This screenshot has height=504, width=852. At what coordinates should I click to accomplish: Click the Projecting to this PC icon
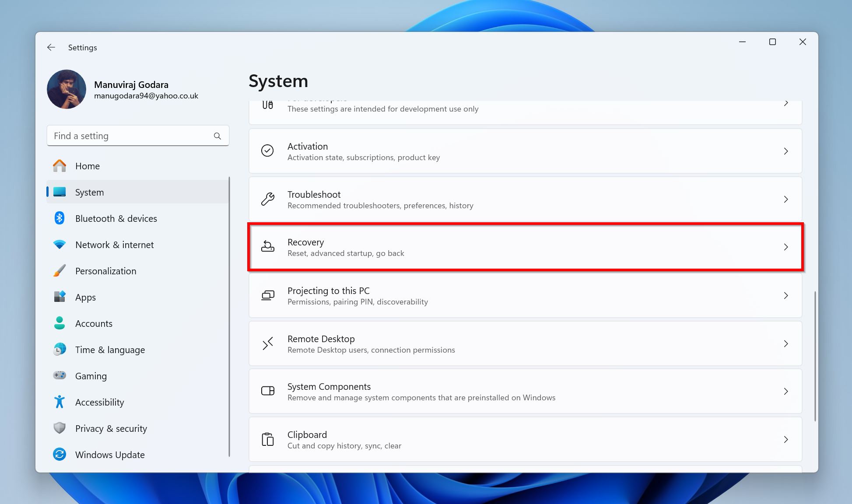pyautogui.click(x=268, y=295)
